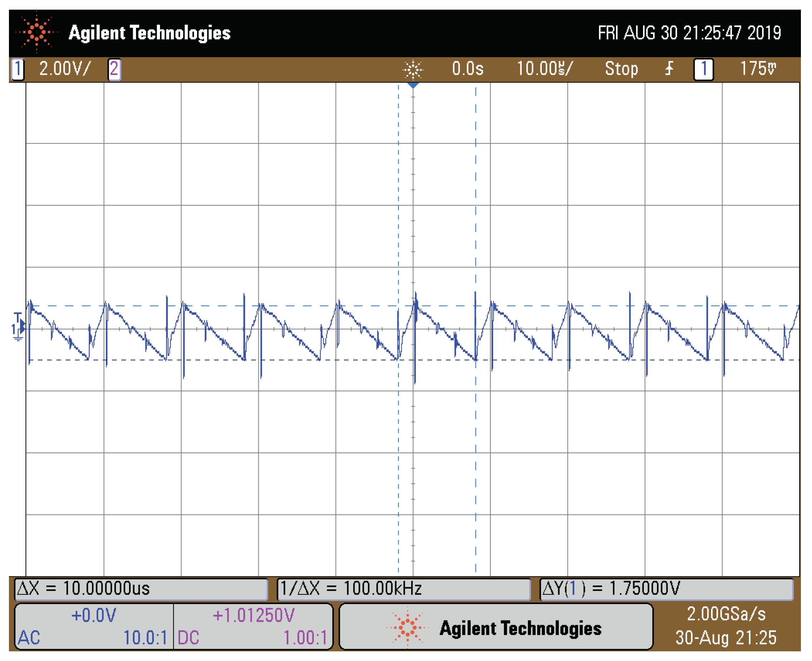Click the rising edge trigger slope icon
The width and height of the screenshot is (812, 661).
click(669, 69)
